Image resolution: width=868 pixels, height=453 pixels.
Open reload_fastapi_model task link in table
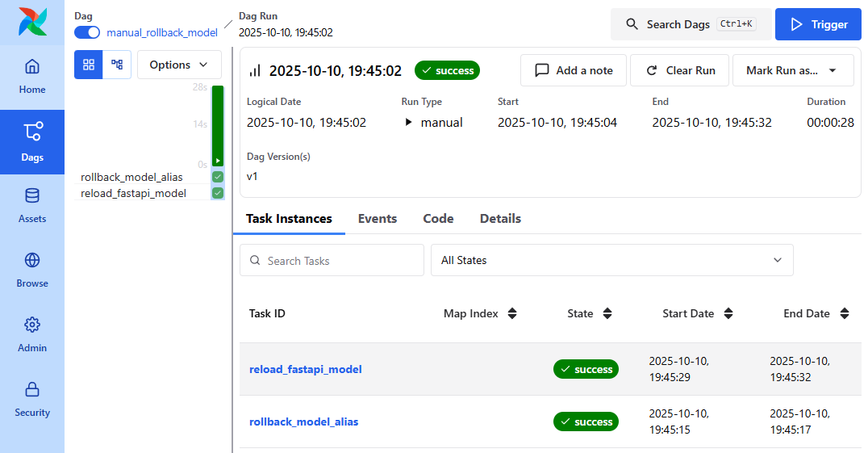click(306, 369)
